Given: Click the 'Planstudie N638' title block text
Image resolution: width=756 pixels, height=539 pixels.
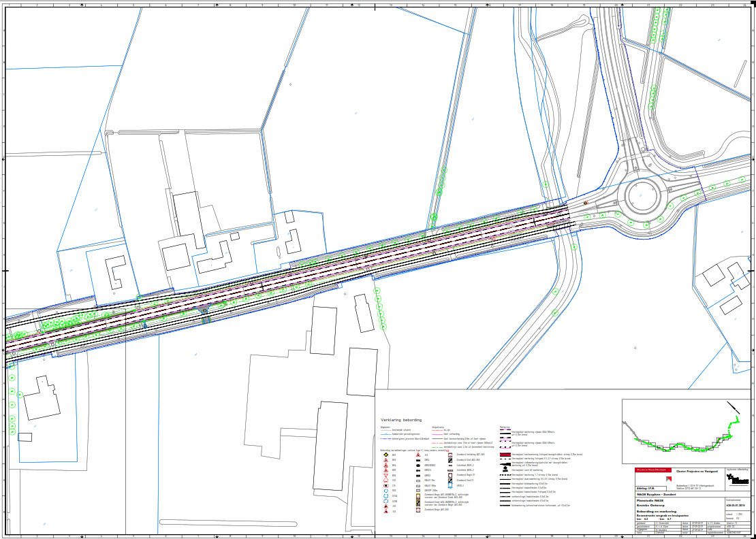Looking at the screenshot, I should click(x=650, y=500).
